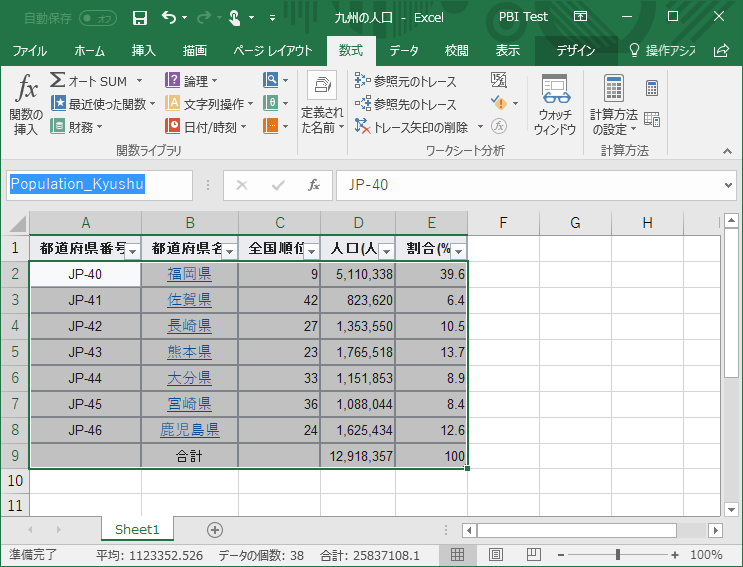Click the Error Checking icon

point(498,103)
